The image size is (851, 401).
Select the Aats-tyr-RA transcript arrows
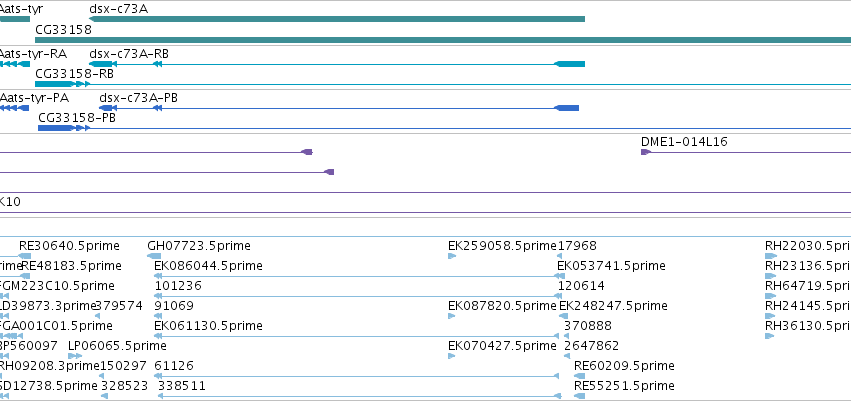pyautogui.click(x=15, y=64)
